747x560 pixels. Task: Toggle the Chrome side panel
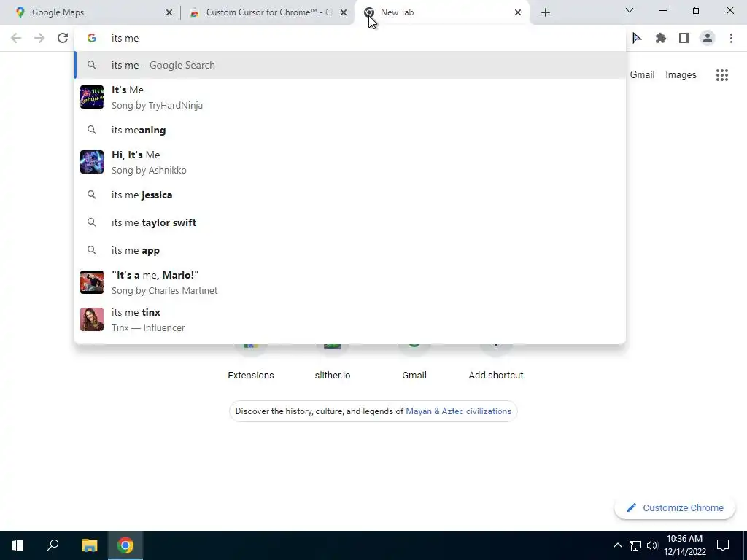[684, 38]
